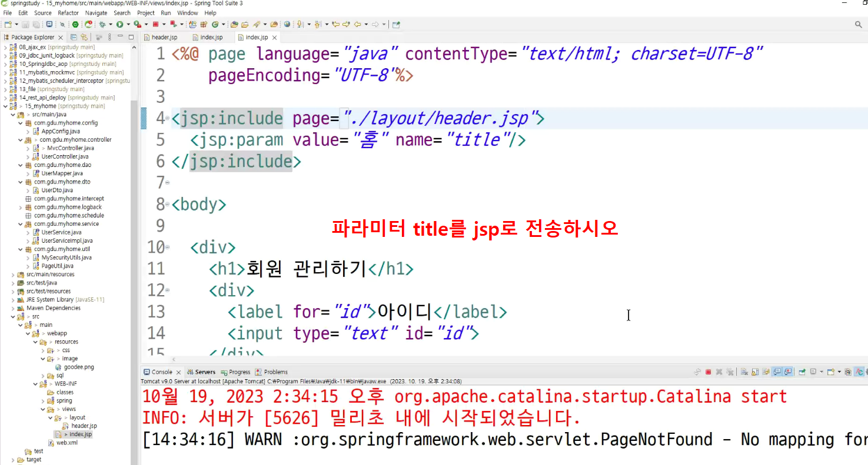Open the Navigate menu
This screenshot has height=465, width=868.
[97, 12]
